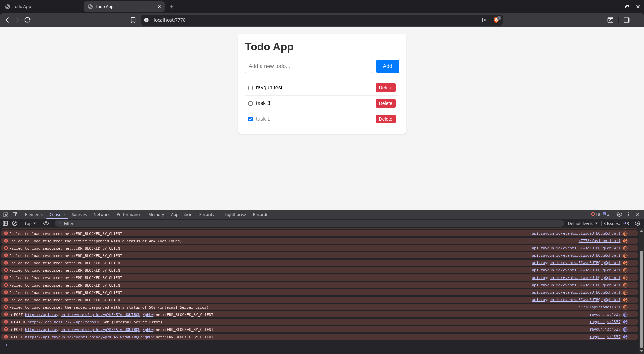
Task: Open the console sidebar panel icon
Action: pyautogui.click(x=5, y=223)
